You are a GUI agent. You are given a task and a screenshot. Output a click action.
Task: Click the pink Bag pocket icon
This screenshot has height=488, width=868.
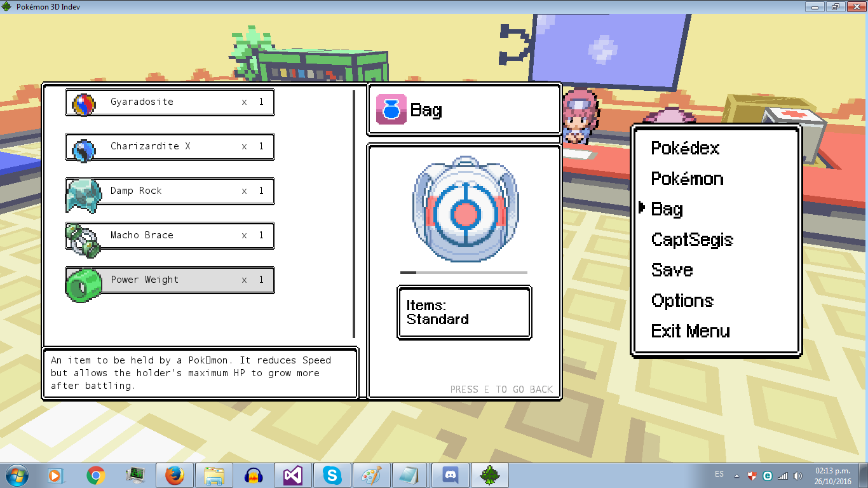click(x=391, y=109)
